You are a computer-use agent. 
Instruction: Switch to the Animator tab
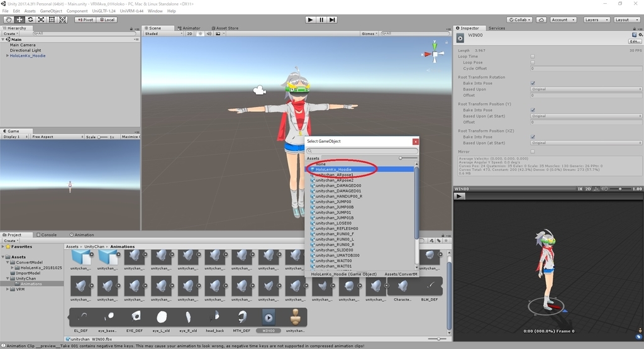tap(189, 28)
